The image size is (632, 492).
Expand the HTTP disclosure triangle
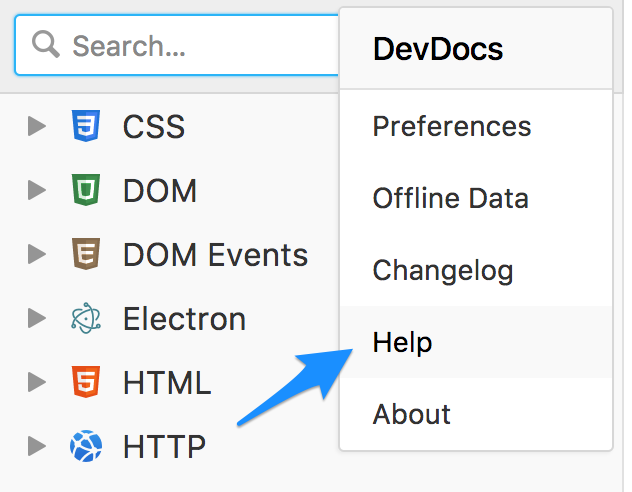[37, 446]
